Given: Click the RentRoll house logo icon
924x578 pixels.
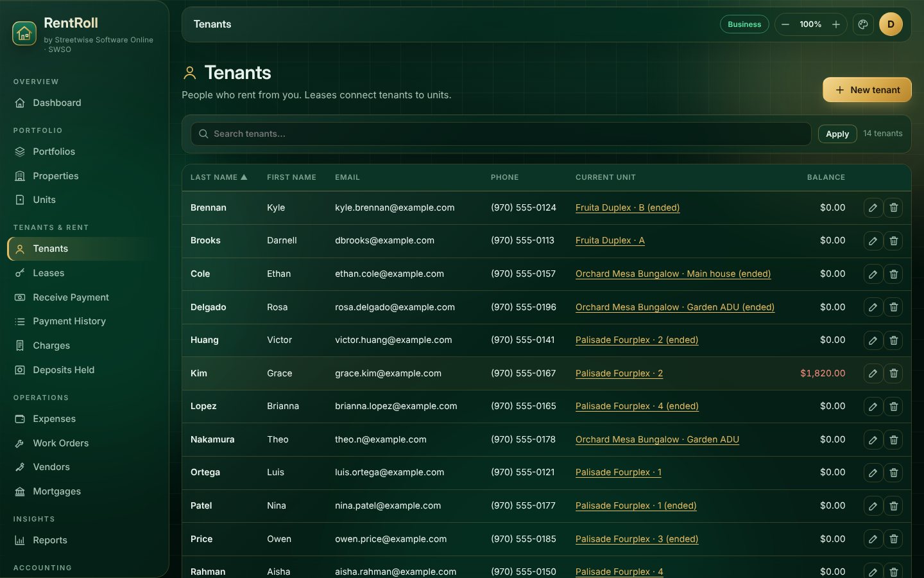Looking at the screenshot, I should pyautogui.click(x=24, y=33).
